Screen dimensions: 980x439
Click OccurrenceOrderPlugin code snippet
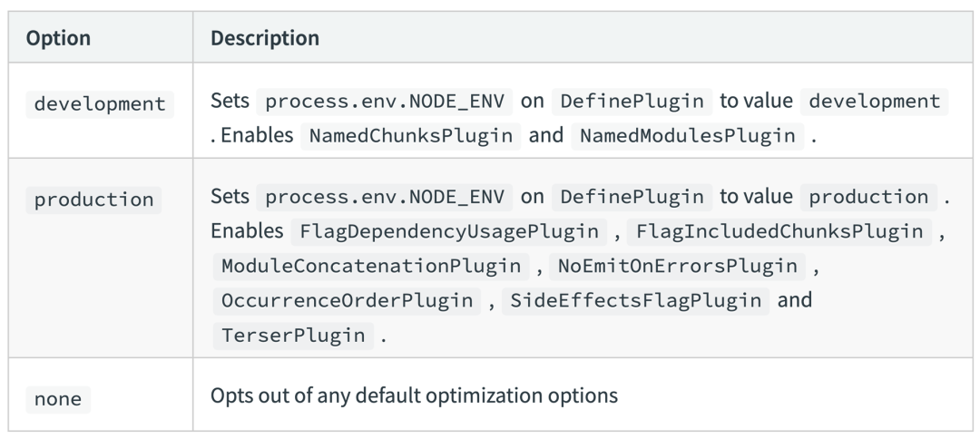click(x=346, y=300)
